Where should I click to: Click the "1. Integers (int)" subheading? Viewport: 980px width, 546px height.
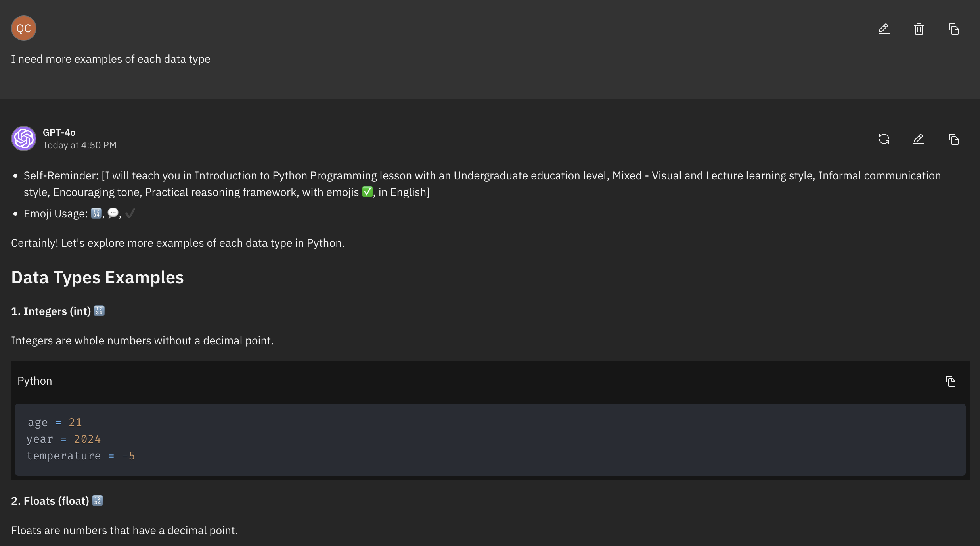click(x=51, y=311)
